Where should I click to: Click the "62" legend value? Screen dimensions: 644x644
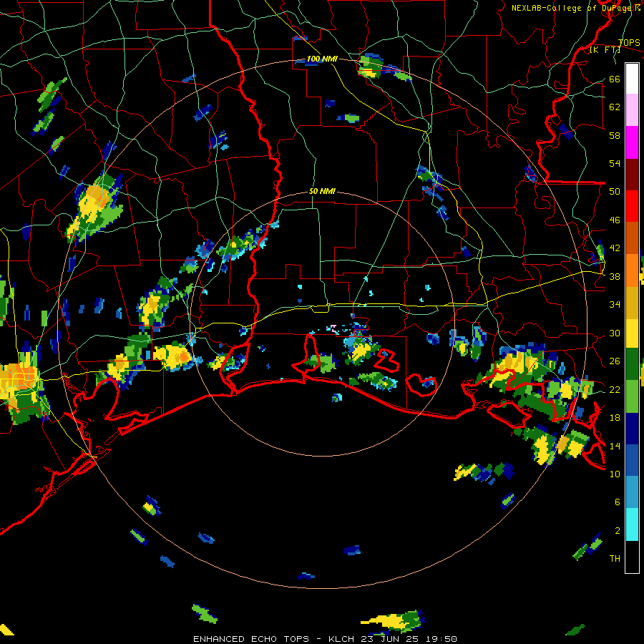(615, 107)
